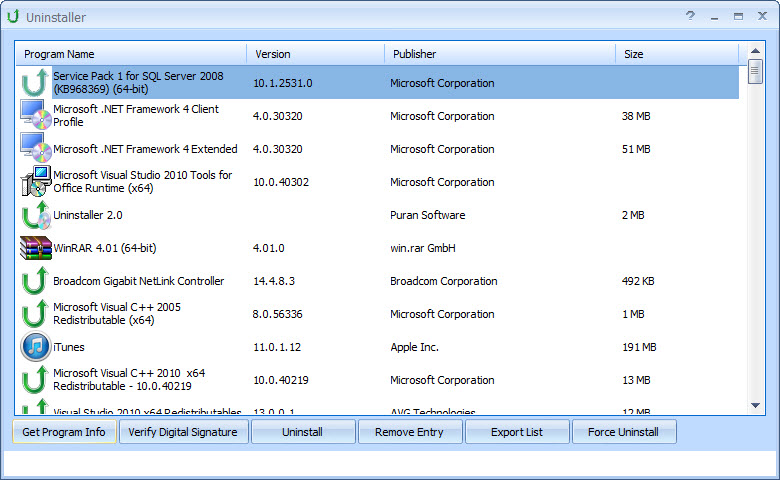Click the .NET Framework 4 Extended icon

(35, 148)
